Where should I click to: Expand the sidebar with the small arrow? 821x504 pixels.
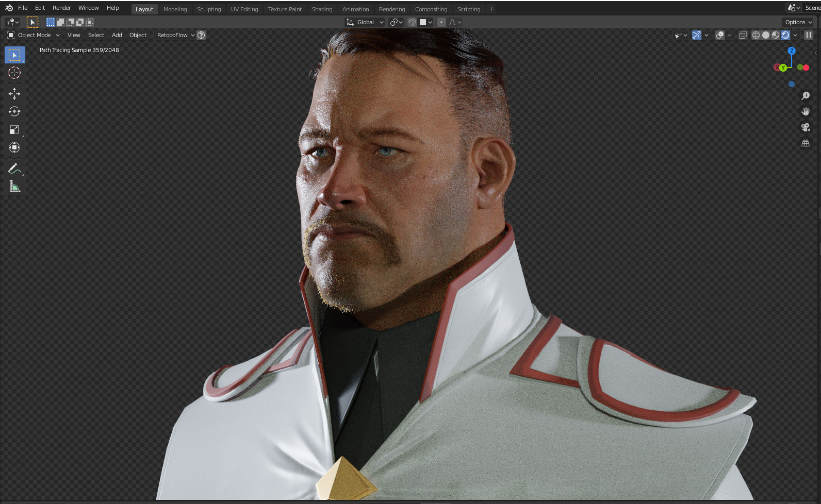815,53
